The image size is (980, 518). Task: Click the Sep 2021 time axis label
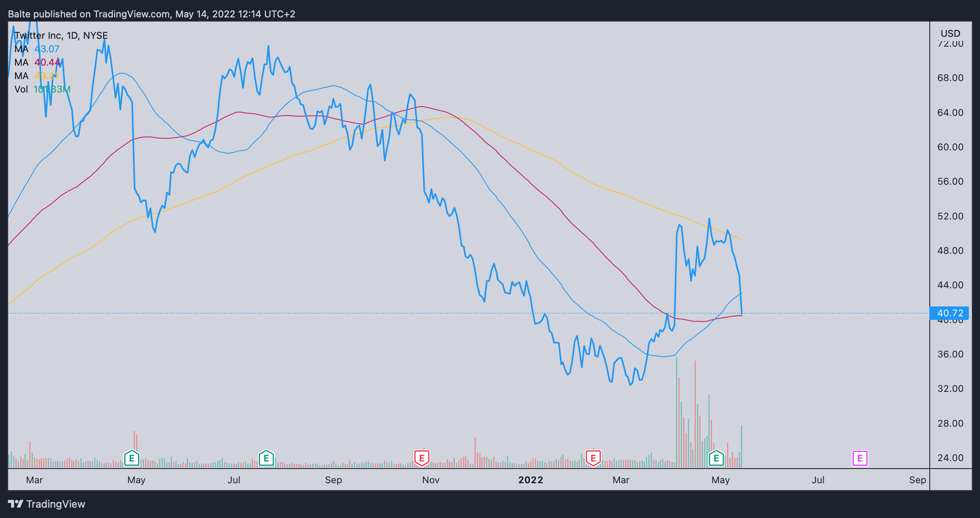[333, 480]
